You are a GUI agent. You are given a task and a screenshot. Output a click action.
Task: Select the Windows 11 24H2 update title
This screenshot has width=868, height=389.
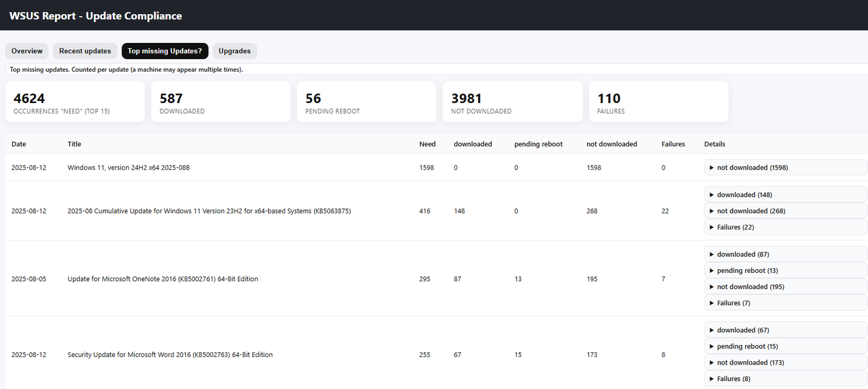pos(129,168)
